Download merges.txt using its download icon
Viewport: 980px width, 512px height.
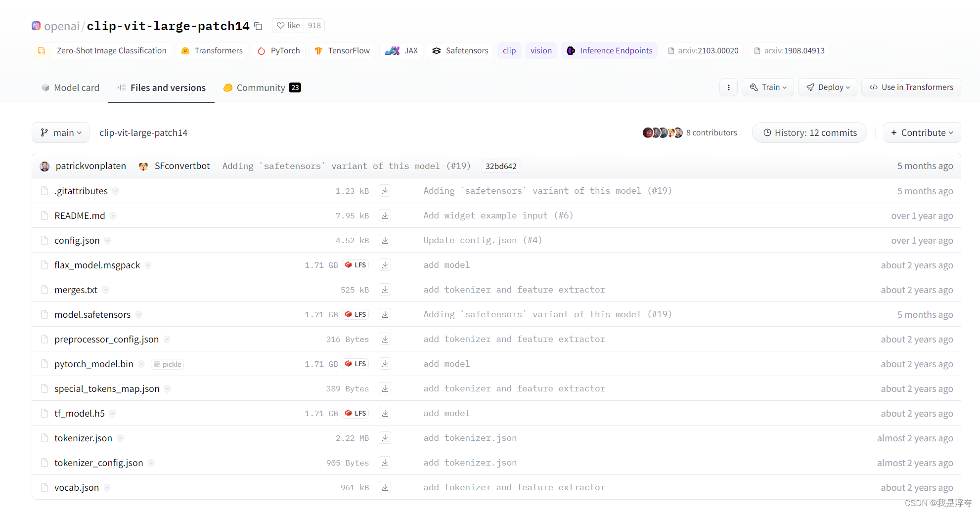[x=385, y=290]
